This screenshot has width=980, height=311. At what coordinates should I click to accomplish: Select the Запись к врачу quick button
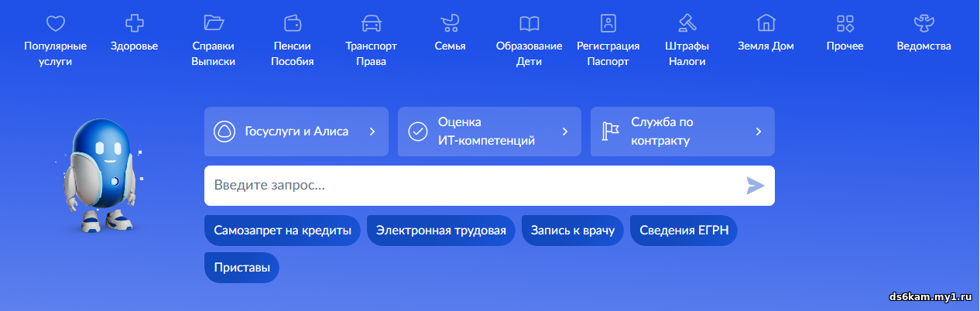(x=572, y=231)
